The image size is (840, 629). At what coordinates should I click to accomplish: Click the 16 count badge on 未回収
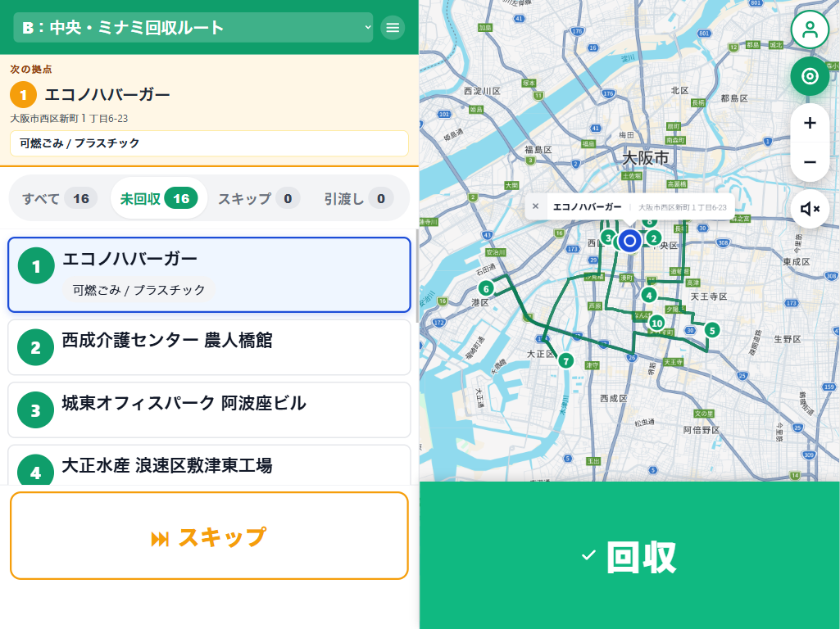tap(181, 198)
